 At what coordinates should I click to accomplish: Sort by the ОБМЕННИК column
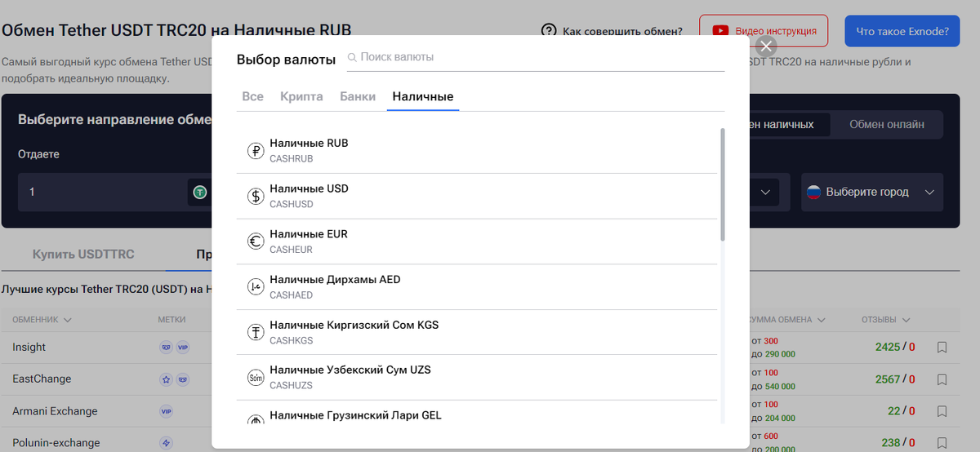pos(42,320)
